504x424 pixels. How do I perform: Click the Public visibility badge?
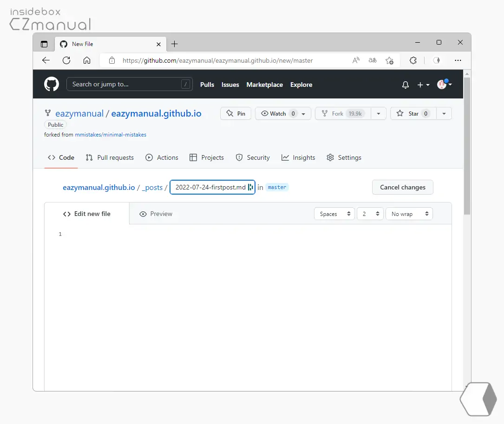55,125
